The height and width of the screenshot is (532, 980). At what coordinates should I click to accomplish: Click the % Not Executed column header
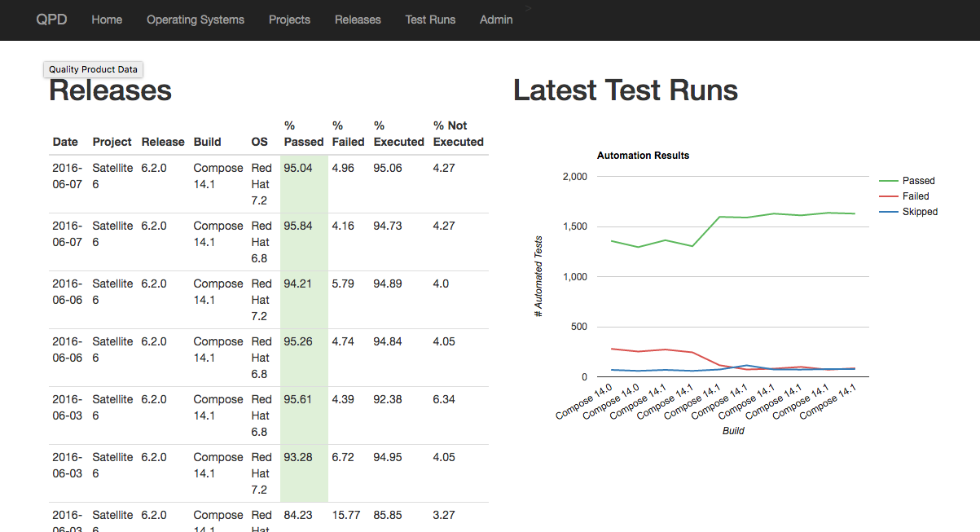[x=458, y=134]
